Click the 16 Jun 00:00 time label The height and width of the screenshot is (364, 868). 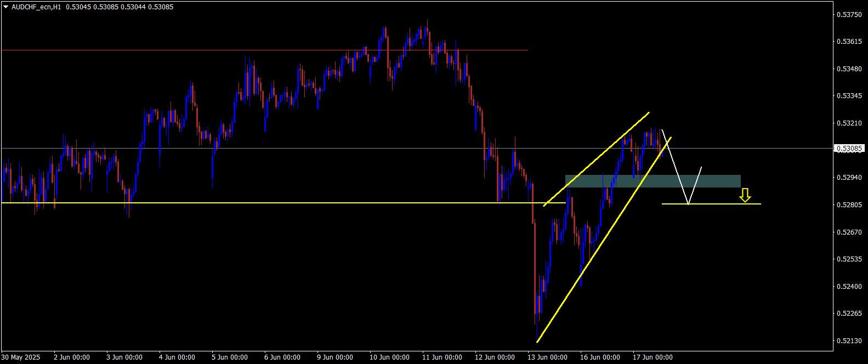[x=600, y=357]
